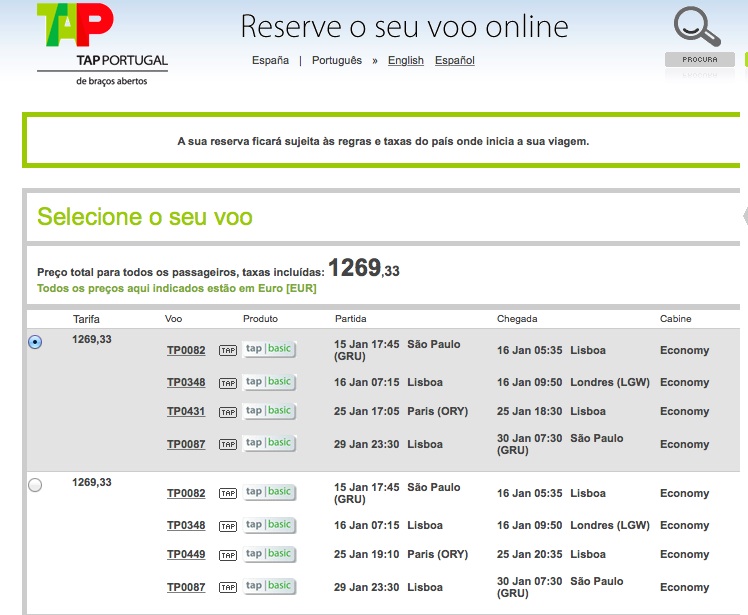Click the magnifying glass search icon
Image resolution: width=748 pixels, height=615 pixels.
(694, 28)
